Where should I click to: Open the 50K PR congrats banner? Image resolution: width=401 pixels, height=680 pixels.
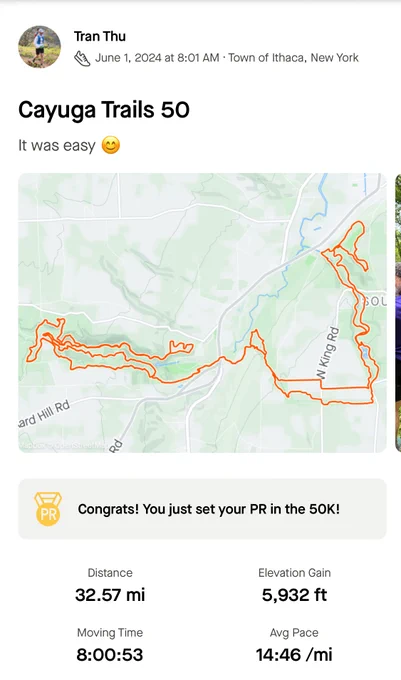click(202, 509)
